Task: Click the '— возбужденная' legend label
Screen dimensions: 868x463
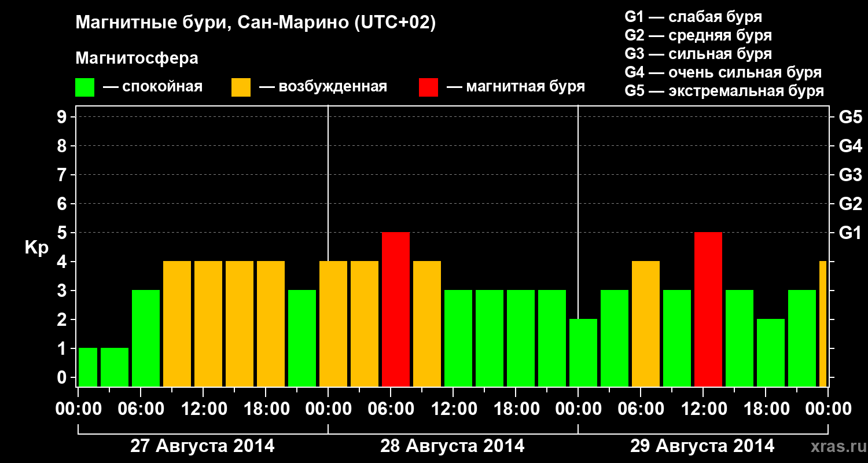Action: [x=323, y=87]
